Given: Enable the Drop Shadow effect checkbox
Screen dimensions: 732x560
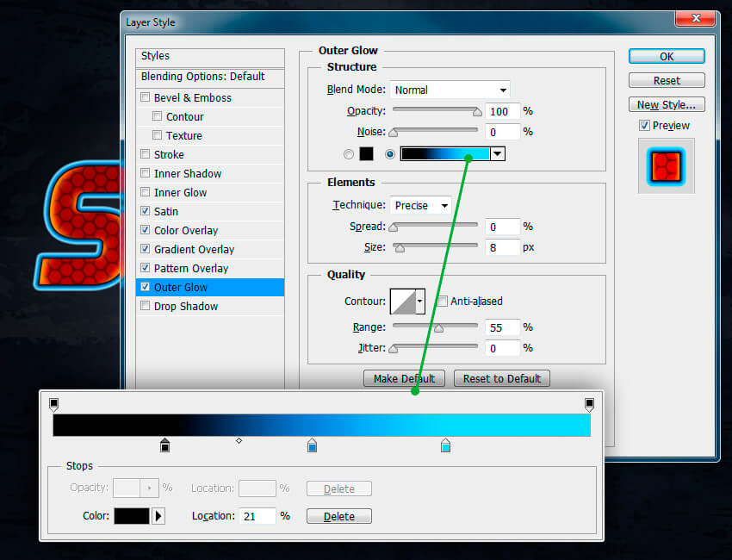Looking at the screenshot, I should [145, 306].
